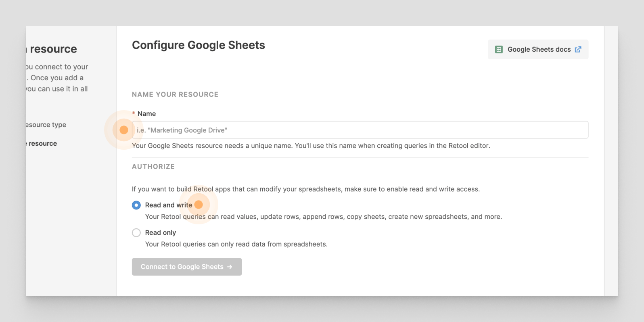The width and height of the screenshot is (644, 322).
Task: Go to the resource type step in sidebar
Action: pos(46,125)
